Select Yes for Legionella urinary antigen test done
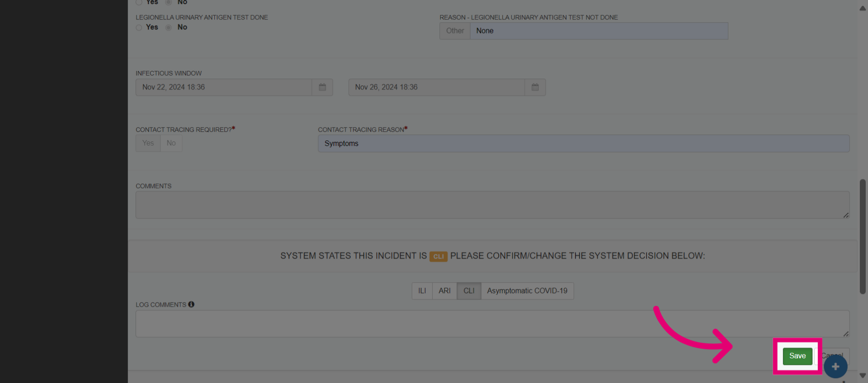Screen dimensions: 868x383 point(139,28)
